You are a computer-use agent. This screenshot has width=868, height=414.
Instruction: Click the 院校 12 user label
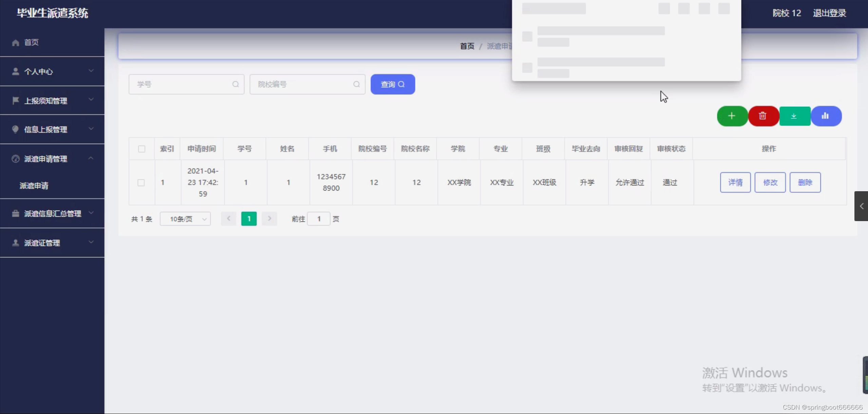(x=787, y=13)
